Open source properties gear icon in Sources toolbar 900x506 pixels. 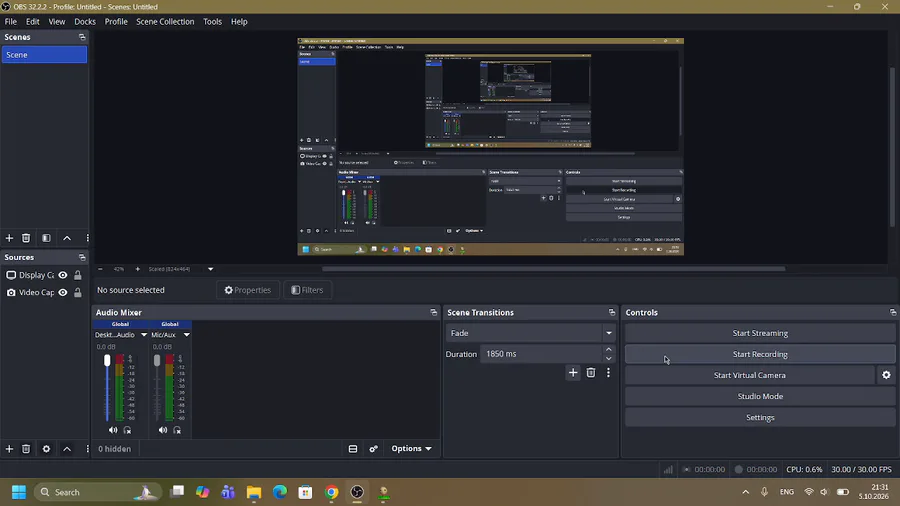pos(46,449)
